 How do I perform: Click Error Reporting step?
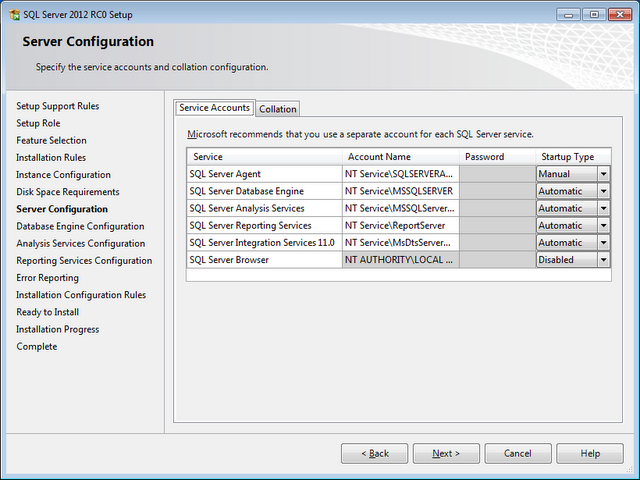(x=47, y=278)
